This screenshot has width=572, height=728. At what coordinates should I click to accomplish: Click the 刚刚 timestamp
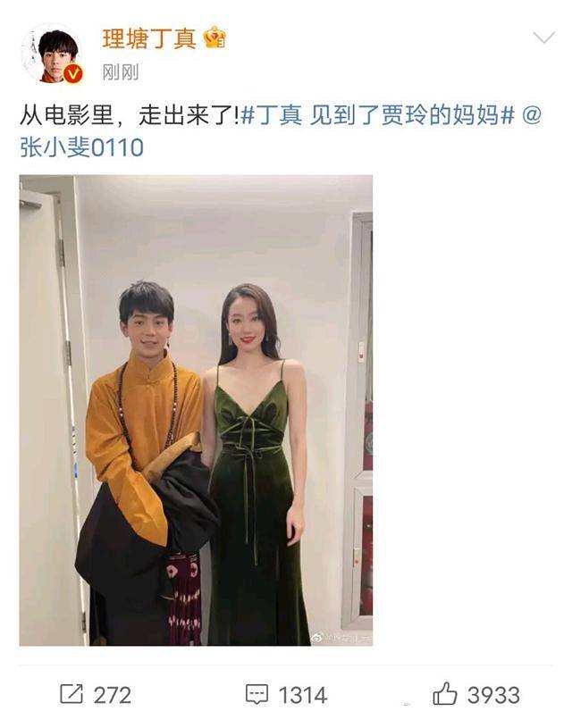point(121,72)
